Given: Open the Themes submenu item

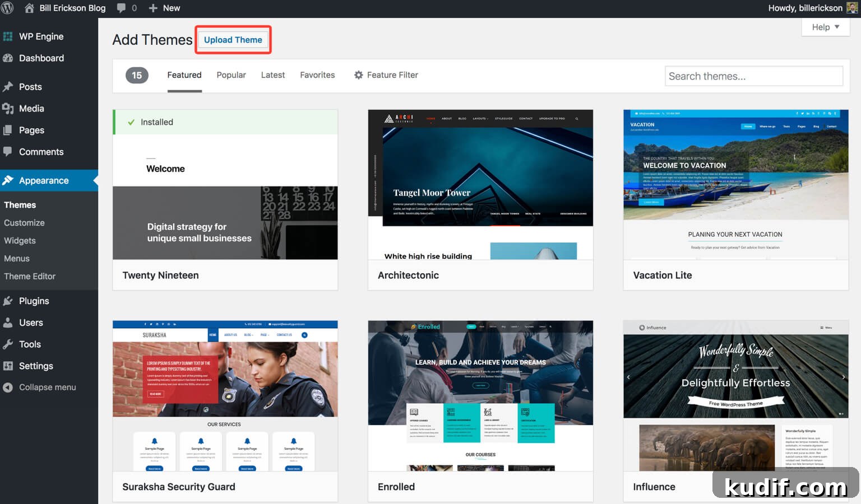Looking at the screenshot, I should (x=20, y=205).
